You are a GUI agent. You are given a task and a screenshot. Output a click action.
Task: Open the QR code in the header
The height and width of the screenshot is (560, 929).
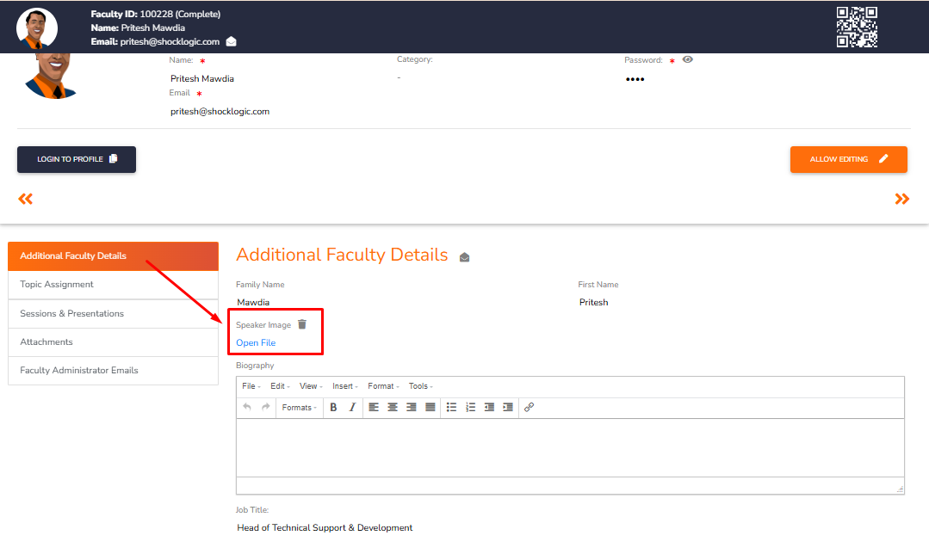coord(857,27)
